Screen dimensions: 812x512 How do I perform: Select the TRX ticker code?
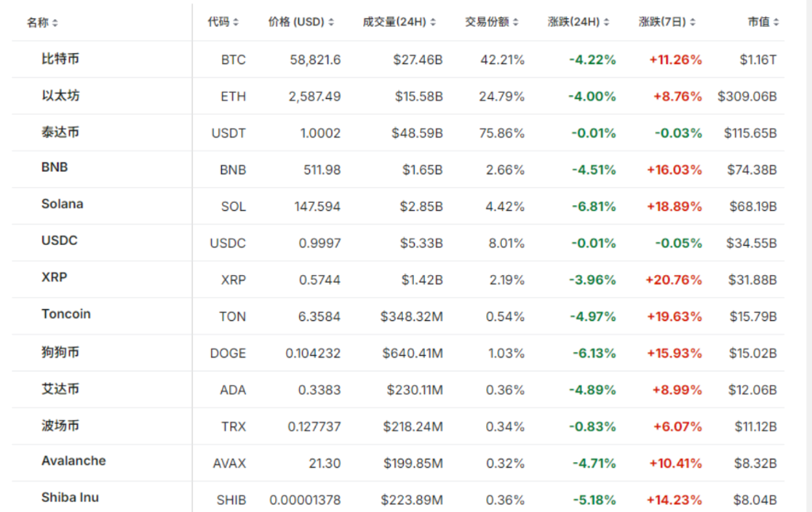click(x=234, y=427)
